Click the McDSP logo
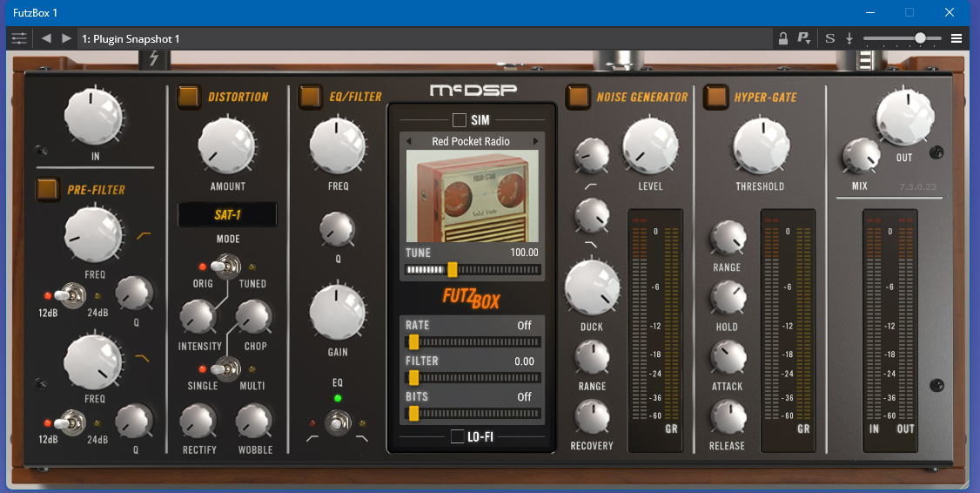This screenshot has width=980, height=493. click(473, 91)
